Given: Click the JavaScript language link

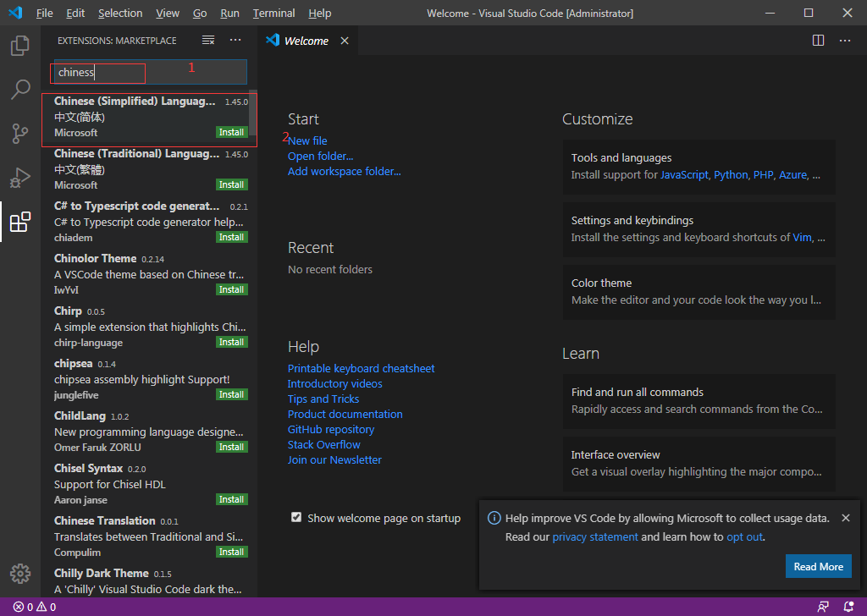Looking at the screenshot, I should tap(684, 174).
